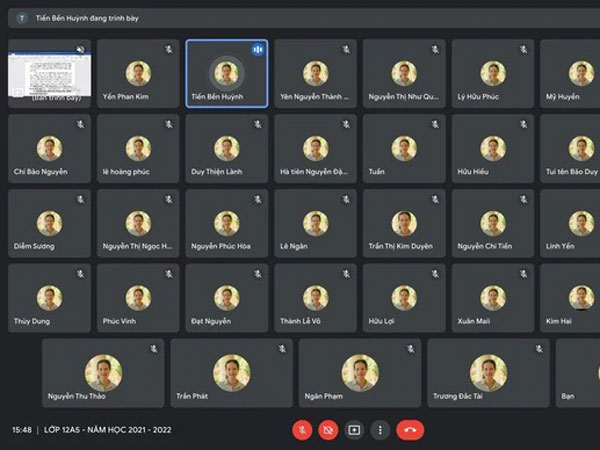Click the presenter avatar icon in top banner
600x450 pixels.
point(22,18)
